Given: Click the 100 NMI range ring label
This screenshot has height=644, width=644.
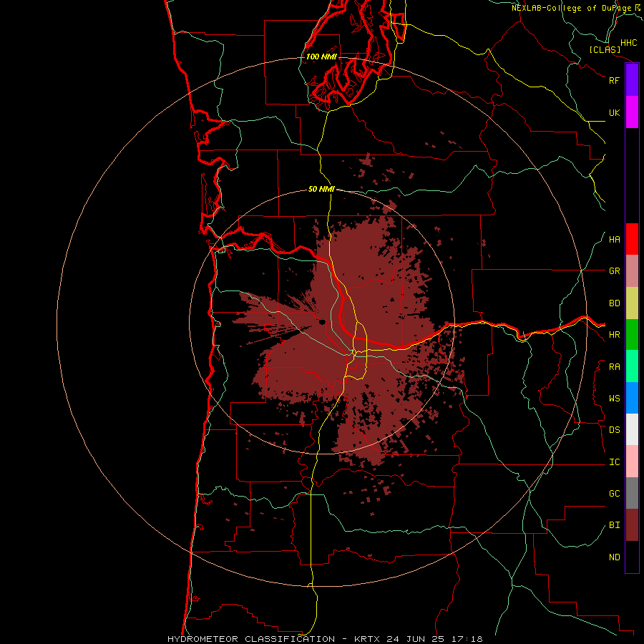Looking at the screenshot, I should [x=321, y=57].
